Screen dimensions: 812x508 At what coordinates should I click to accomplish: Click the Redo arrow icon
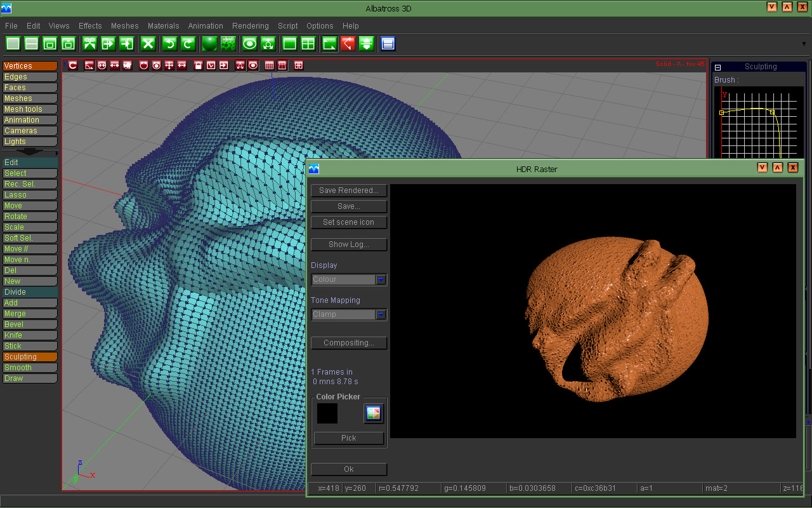click(x=188, y=44)
